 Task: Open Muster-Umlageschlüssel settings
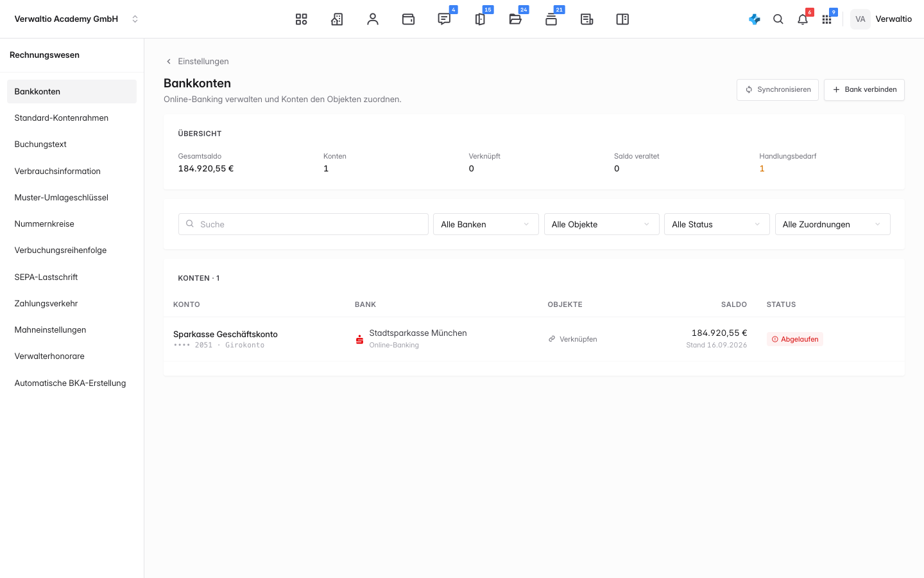pyautogui.click(x=72, y=198)
